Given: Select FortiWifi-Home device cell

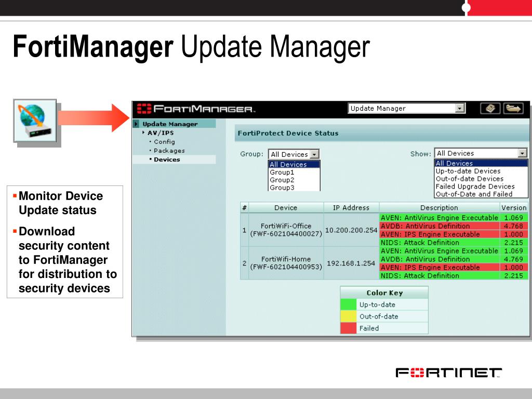Looking at the screenshot, I should [286, 263].
